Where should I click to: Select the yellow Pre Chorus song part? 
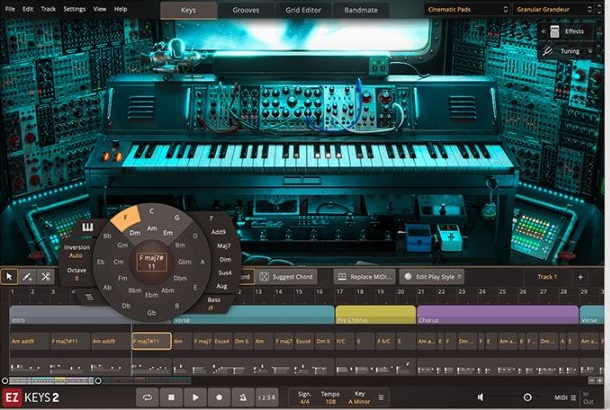(x=376, y=315)
